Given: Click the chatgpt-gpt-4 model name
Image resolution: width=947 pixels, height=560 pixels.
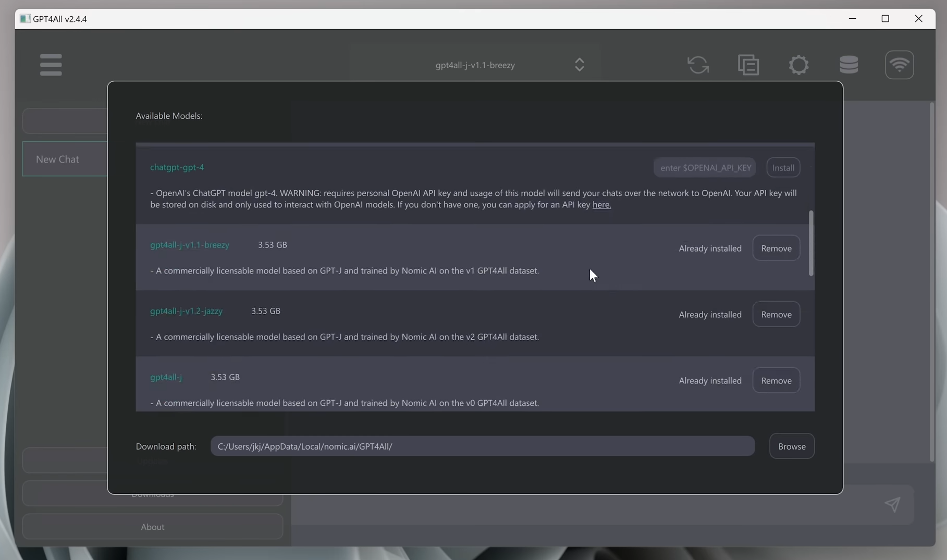Looking at the screenshot, I should pos(177,167).
